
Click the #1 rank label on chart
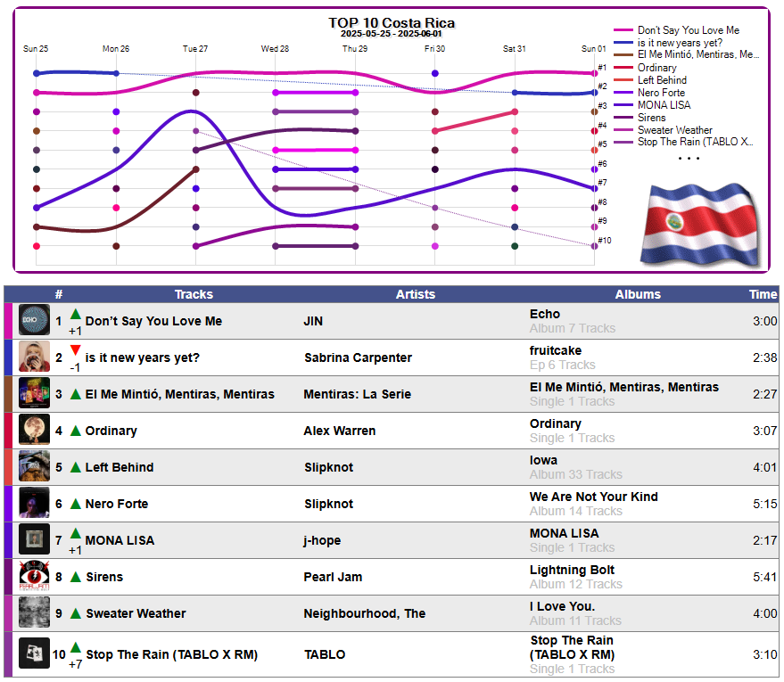(603, 68)
